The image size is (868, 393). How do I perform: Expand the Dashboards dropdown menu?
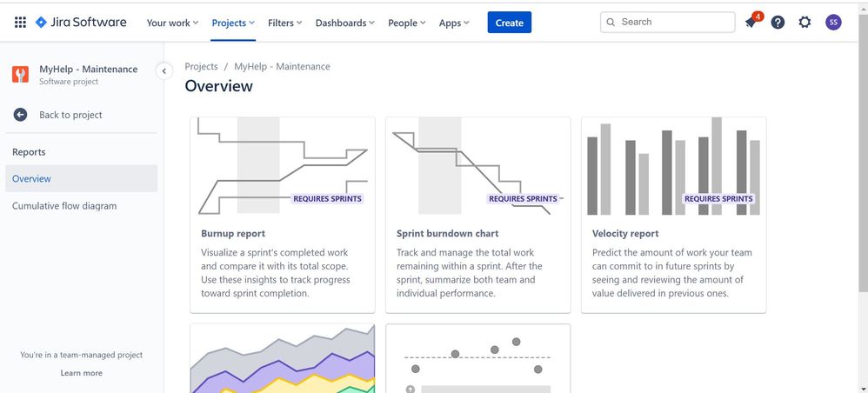click(x=345, y=23)
